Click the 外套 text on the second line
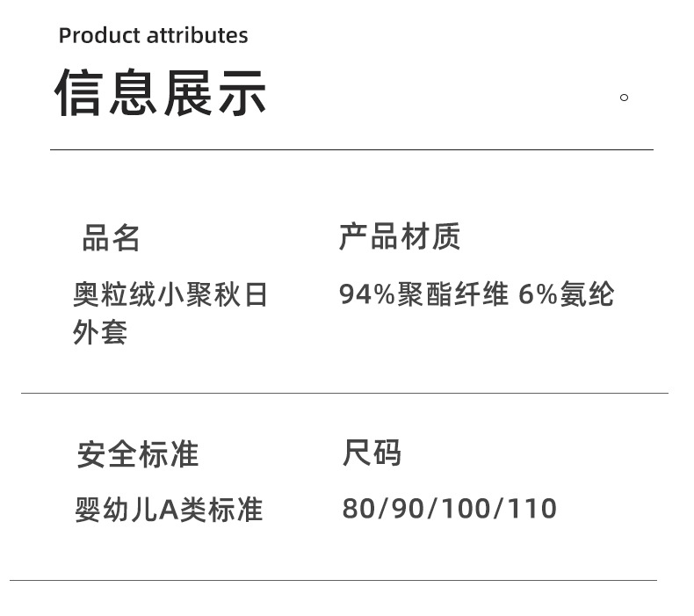694x616 pixels. 100,333
